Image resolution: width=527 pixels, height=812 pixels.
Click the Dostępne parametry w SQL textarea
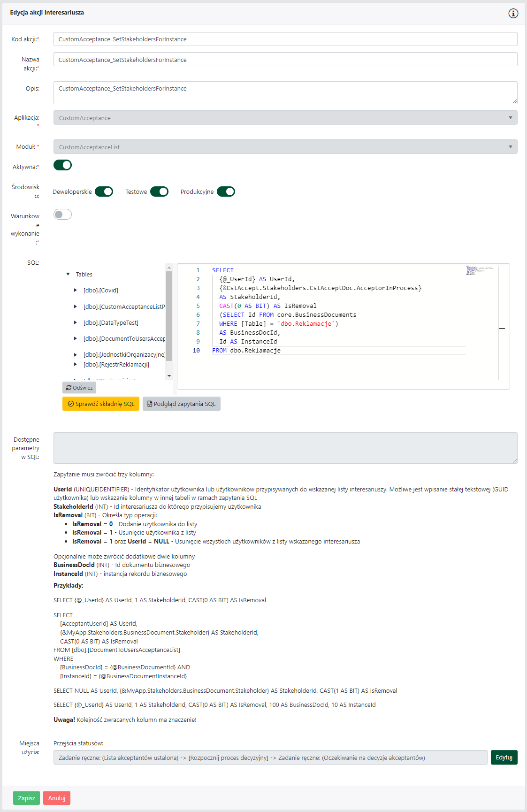point(285,448)
